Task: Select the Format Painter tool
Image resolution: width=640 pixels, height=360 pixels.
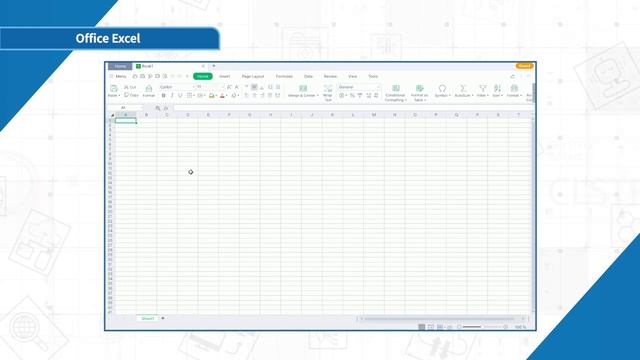Action: pos(149,91)
